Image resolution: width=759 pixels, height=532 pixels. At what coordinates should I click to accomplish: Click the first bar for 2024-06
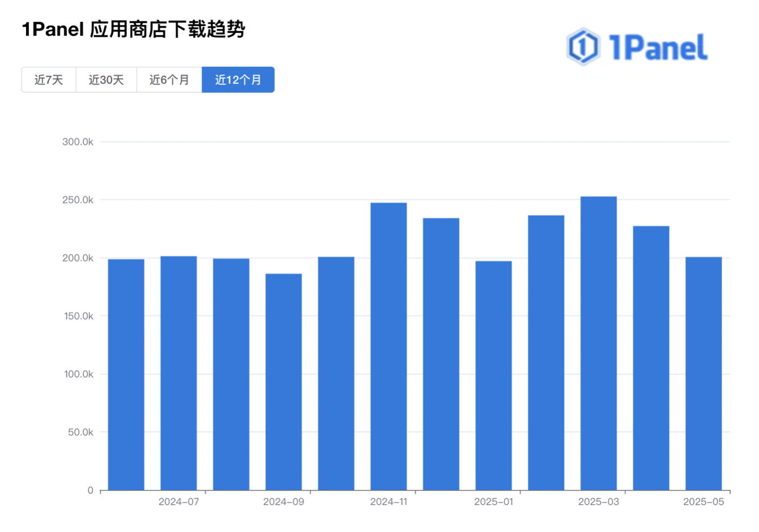126,375
